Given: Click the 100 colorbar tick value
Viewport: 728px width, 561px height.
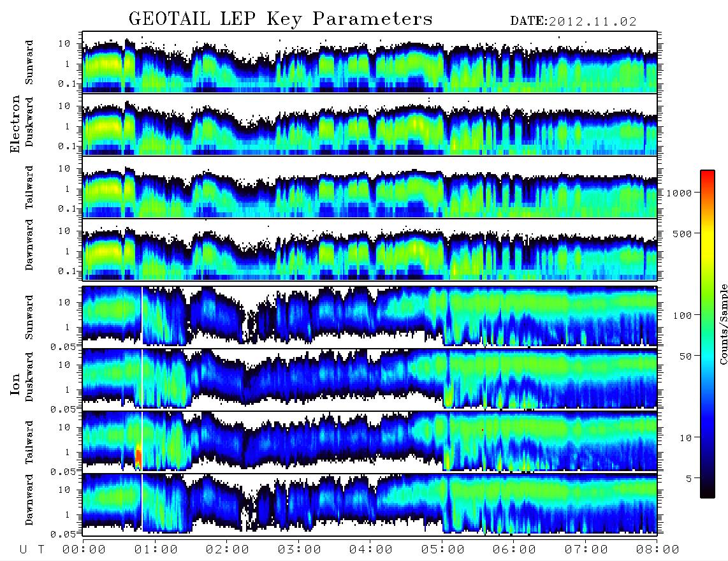Looking at the screenshot, I should click(682, 316).
